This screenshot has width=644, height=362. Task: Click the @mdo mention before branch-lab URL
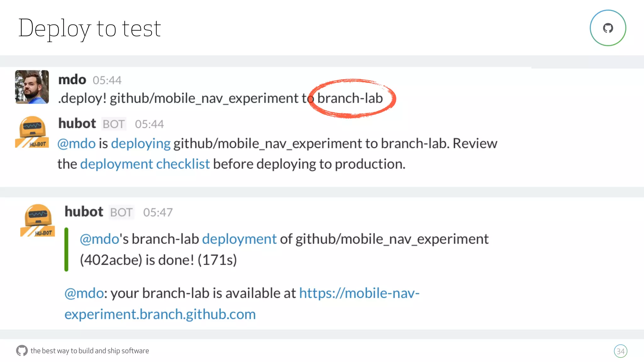tap(84, 293)
